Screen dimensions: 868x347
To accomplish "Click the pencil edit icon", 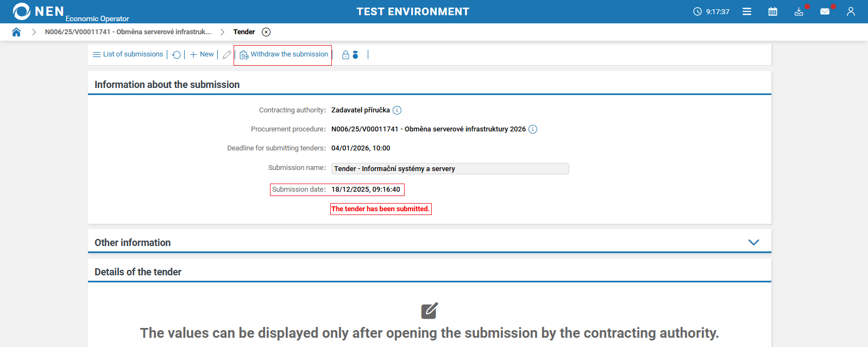I will point(227,55).
